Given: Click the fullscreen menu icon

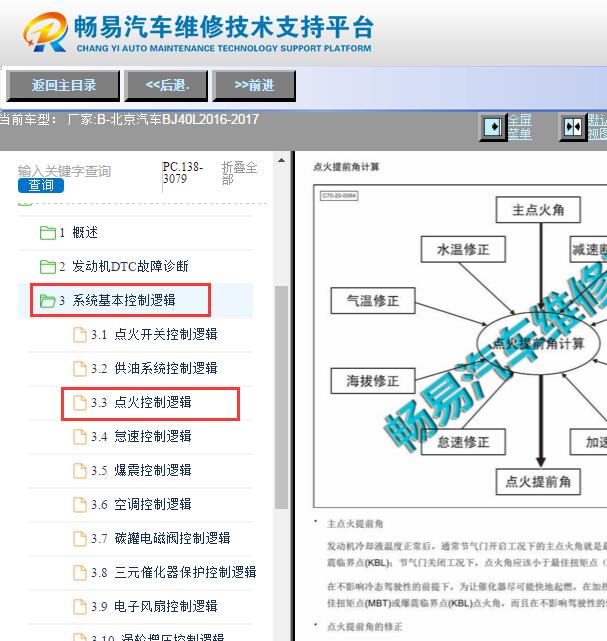Looking at the screenshot, I should click(493, 127).
